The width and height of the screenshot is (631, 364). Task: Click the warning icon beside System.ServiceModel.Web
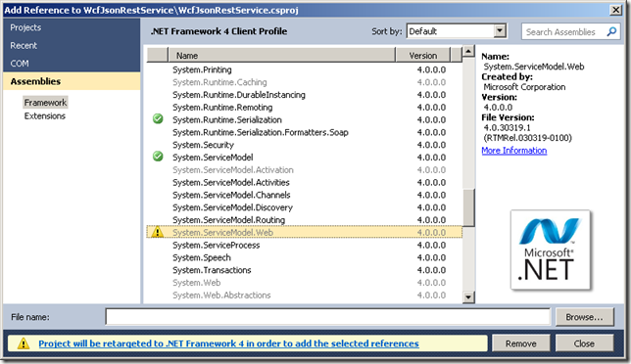pyautogui.click(x=158, y=232)
